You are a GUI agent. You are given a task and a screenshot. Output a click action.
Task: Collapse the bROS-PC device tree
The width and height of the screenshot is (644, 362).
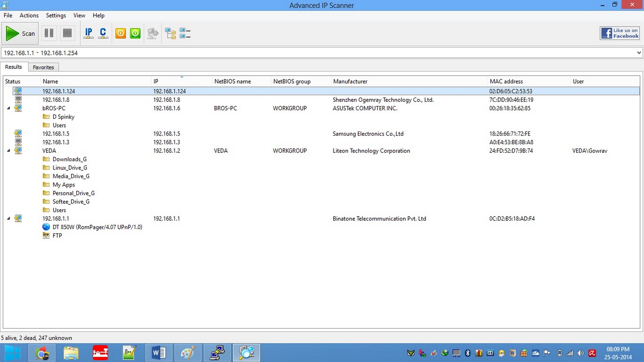pyautogui.click(x=8, y=108)
